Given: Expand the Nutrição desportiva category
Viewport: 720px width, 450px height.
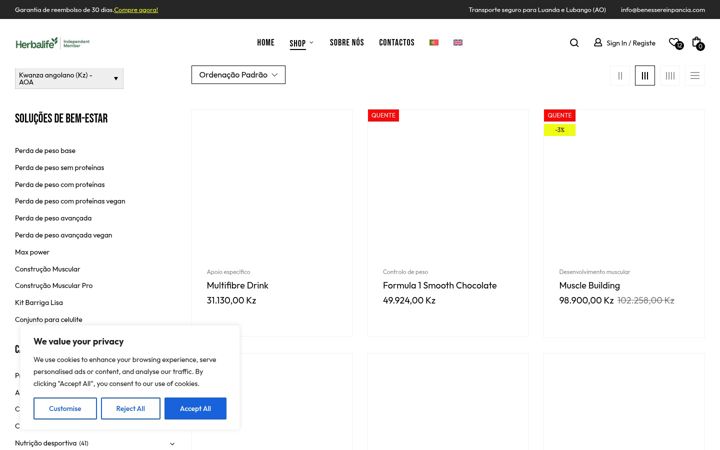Looking at the screenshot, I should click(x=172, y=444).
